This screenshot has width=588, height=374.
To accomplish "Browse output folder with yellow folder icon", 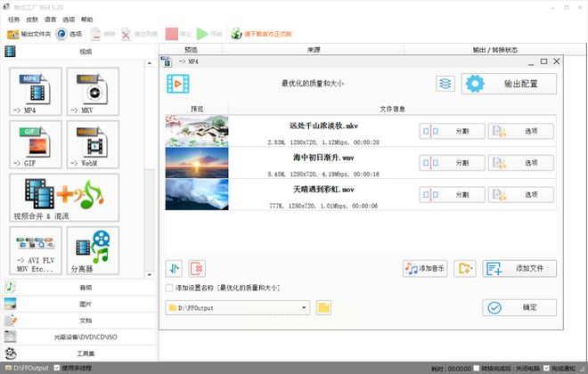I will click(323, 307).
